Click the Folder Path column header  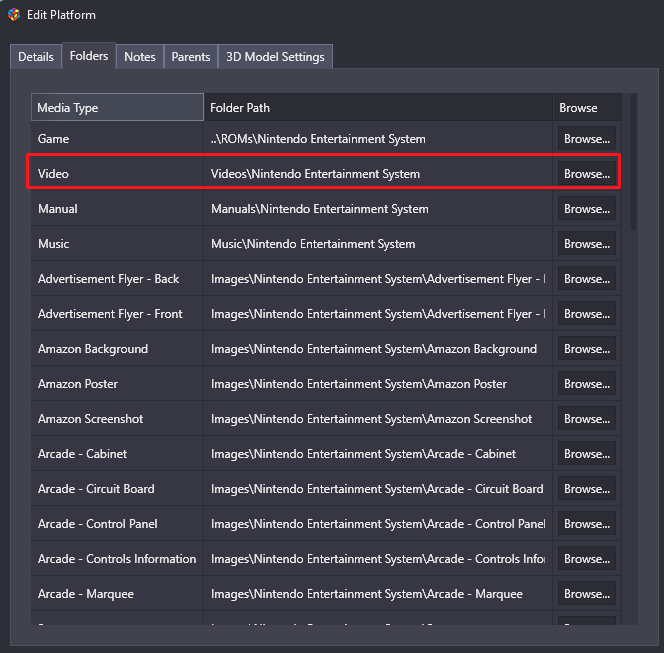(x=378, y=108)
